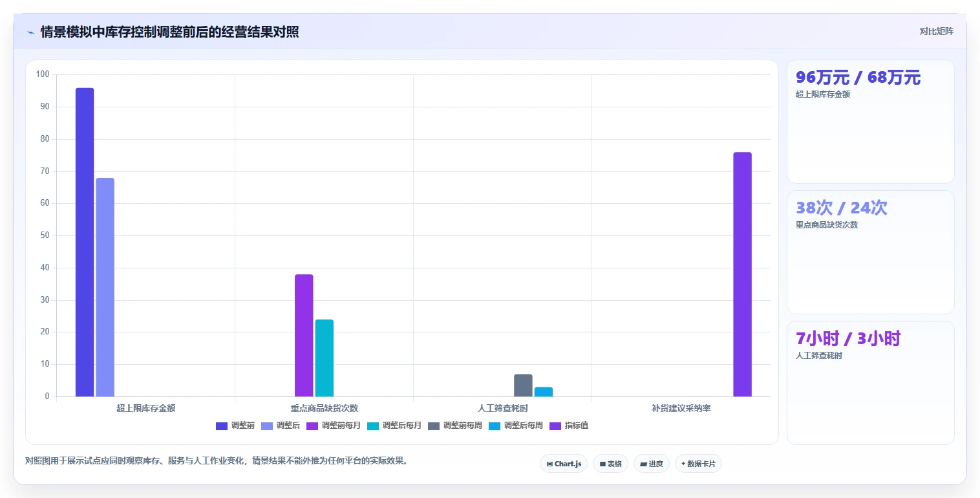The height and width of the screenshot is (498, 980).
Task: Click the y-axis value 100
Action: tap(43, 74)
